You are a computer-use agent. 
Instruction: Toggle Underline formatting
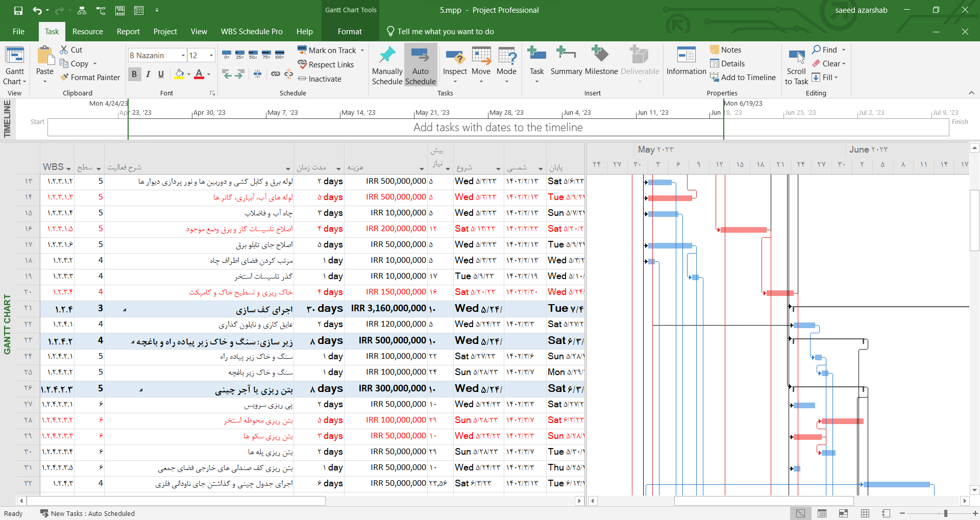pyautogui.click(x=161, y=74)
